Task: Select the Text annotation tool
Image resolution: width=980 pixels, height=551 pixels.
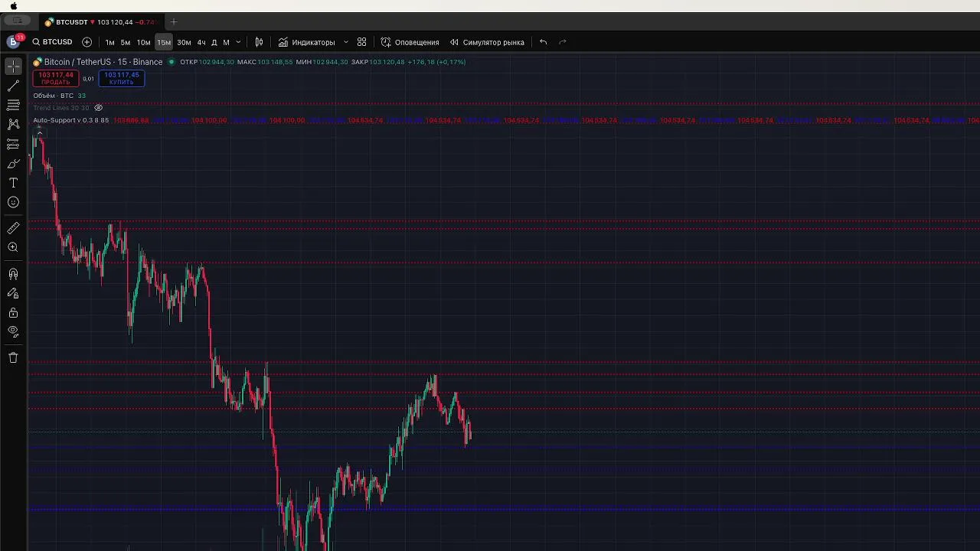Action: pos(13,183)
